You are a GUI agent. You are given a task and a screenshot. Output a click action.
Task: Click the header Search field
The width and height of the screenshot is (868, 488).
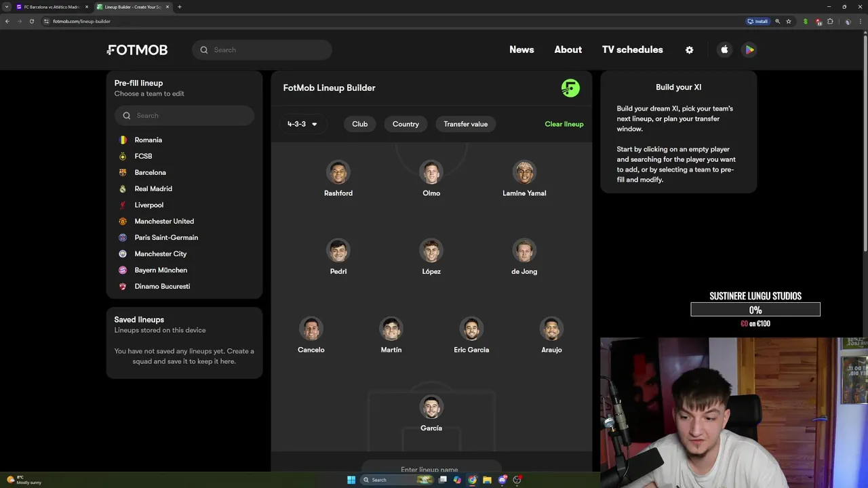[262, 50]
